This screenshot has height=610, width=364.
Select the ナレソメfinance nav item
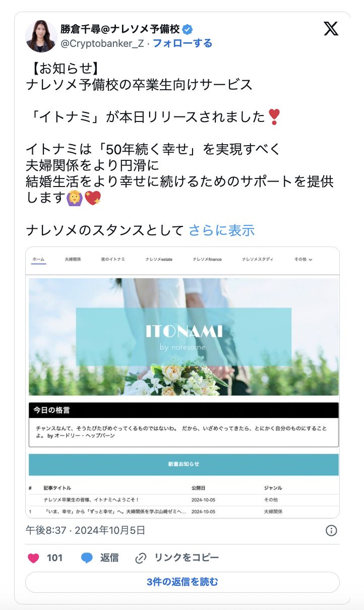tap(207, 259)
